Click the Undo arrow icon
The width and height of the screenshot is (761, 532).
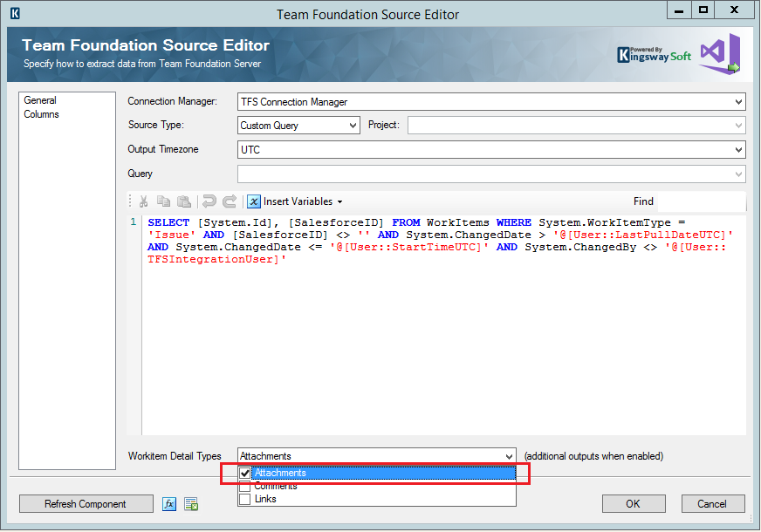pyautogui.click(x=207, y=201)
